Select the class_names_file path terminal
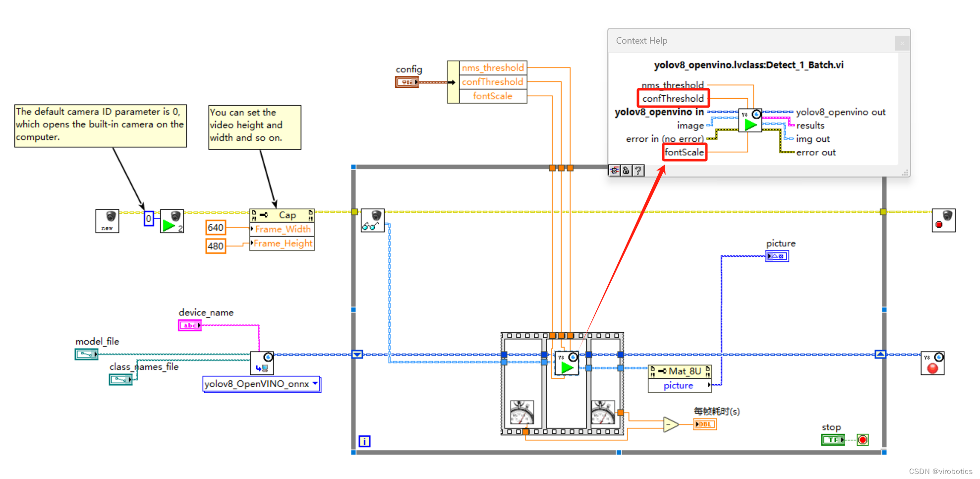Screen dimensions: 980x479 (x=121, y=380)
